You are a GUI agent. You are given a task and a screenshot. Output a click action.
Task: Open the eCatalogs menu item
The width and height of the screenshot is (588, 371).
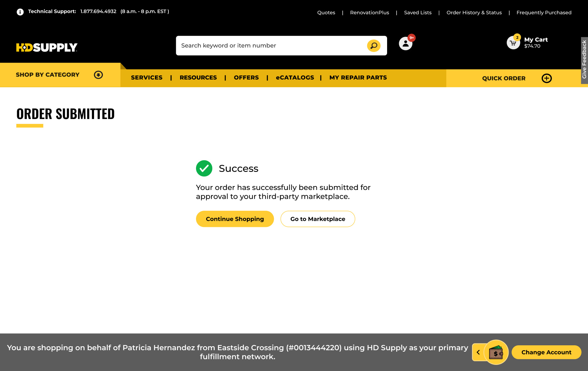pos(295,78)
